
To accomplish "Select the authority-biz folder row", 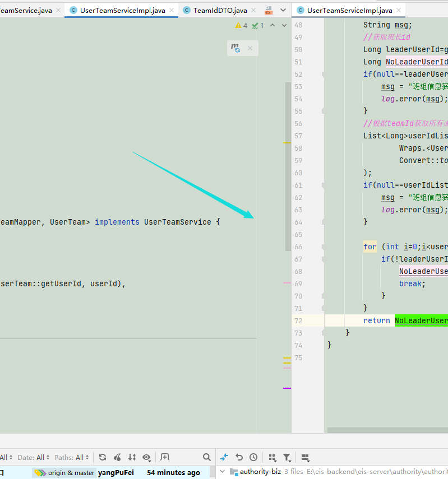I will click(x=333, y=472).
